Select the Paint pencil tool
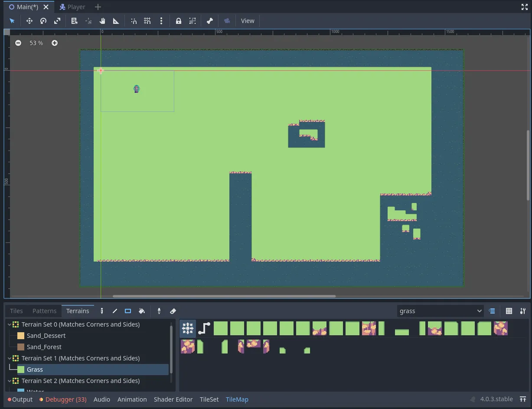 coord(102,311)
